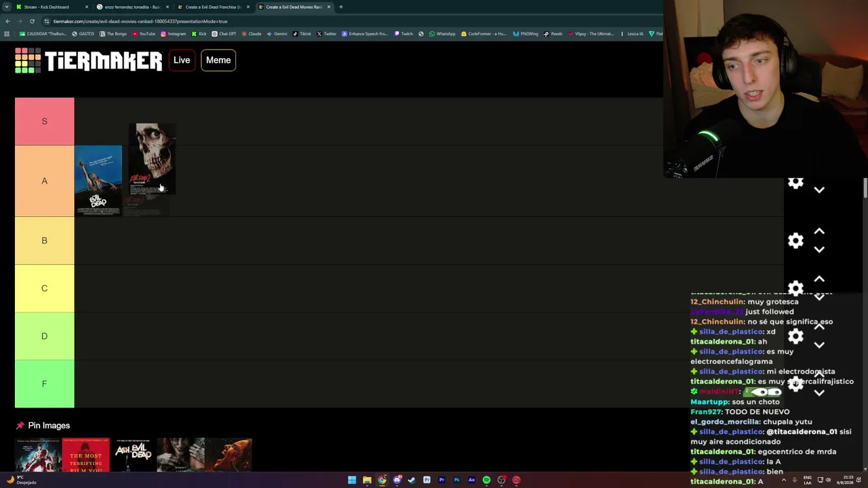Select The Evil Dead poster in A tier
Image resolution: width=868 pixels, height=488 pixels.
[x=98, y=181]
